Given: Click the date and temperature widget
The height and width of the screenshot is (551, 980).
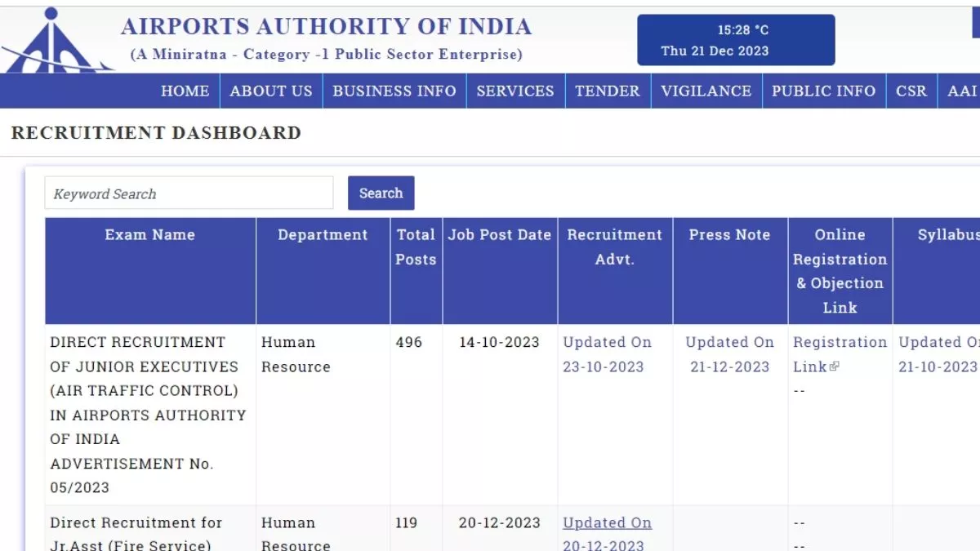Looking at the screenshot, I should click(736, 40).
